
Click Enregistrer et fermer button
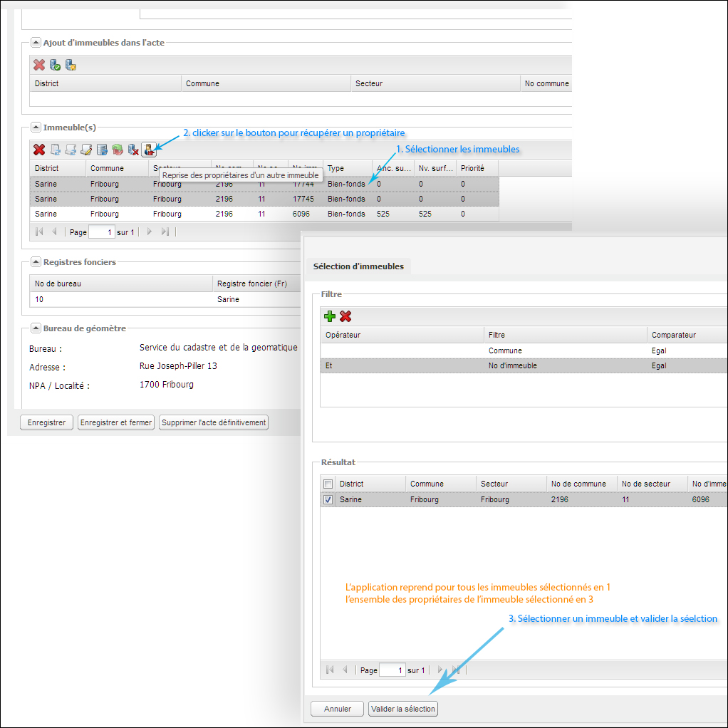(116, 422)
